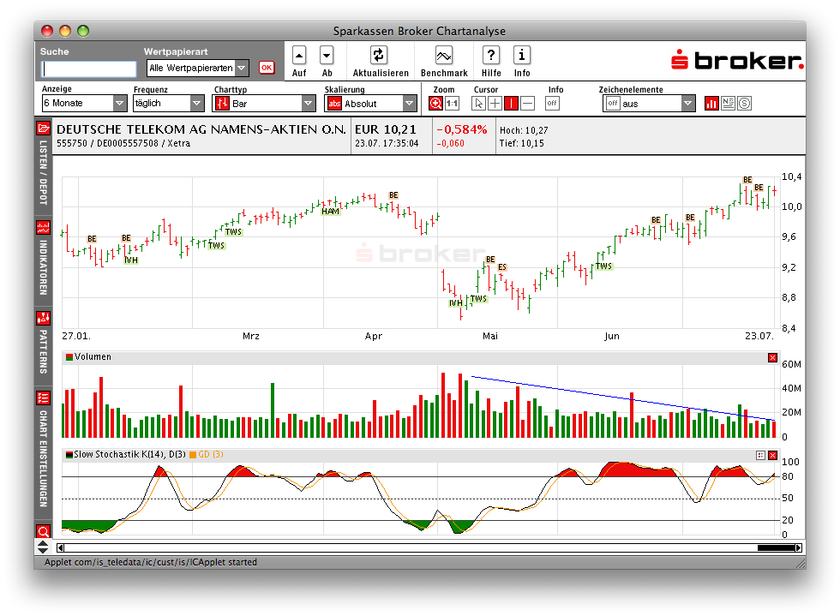Click the red zoom magnifier icon
The image size is (840, 616).
[x=435, y=104]
